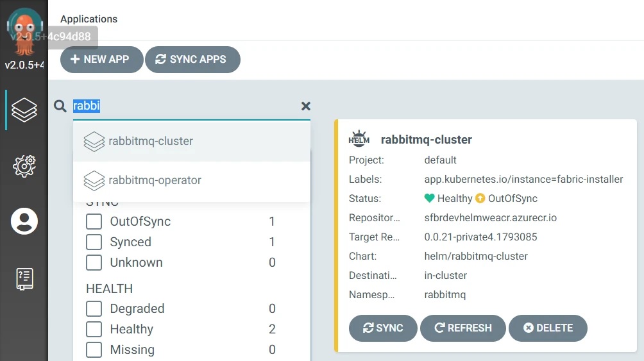This screenshot has width=644, height=361.
Task: Click the Healthy status text on card
Action: (455, 198)
